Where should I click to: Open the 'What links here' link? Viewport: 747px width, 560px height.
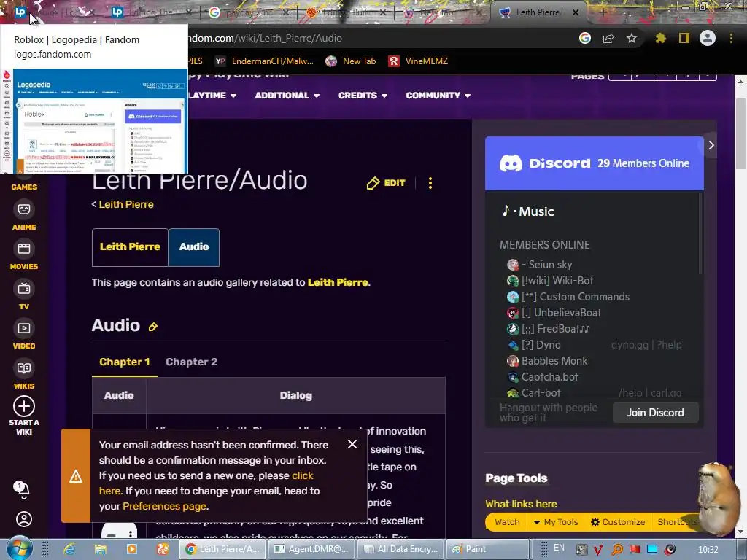click(x=521, y=504)
